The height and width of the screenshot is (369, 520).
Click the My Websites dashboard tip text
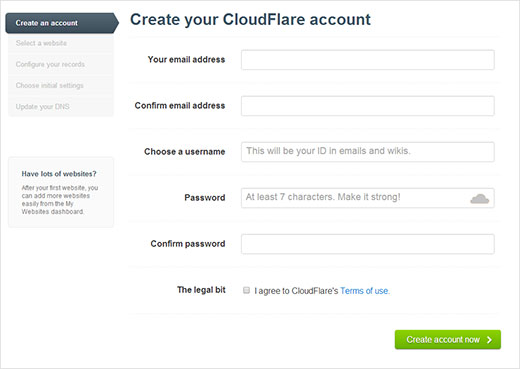[60, 200]
